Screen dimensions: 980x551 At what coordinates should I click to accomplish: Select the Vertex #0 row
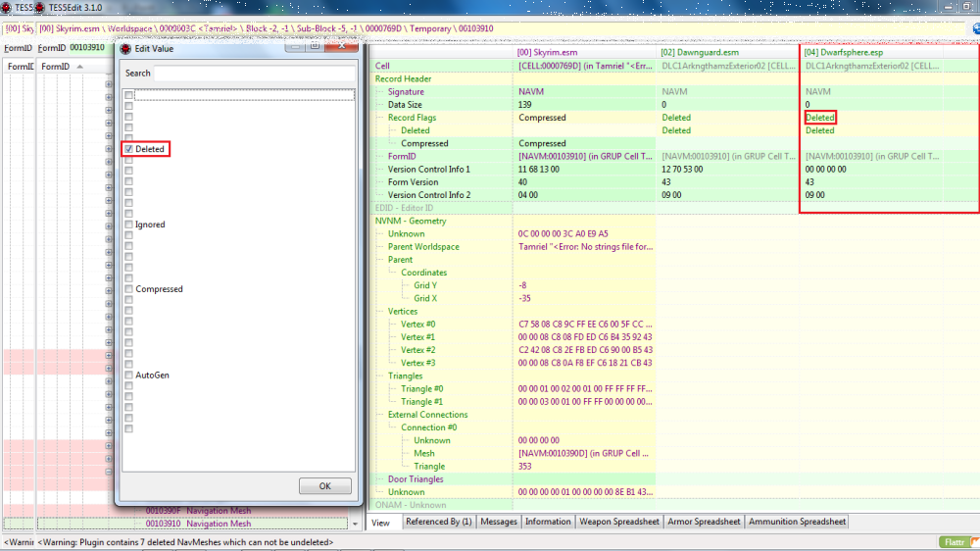pos(418,324)
